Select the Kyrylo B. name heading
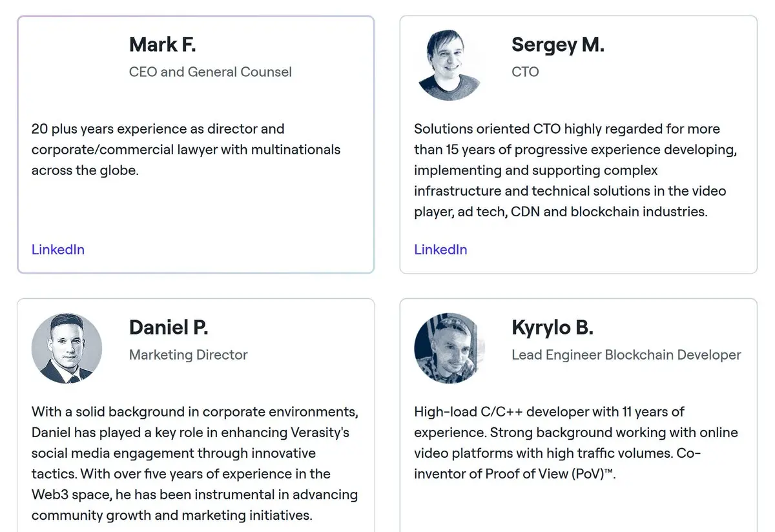775x532 pixels. [x=552, y=327]
